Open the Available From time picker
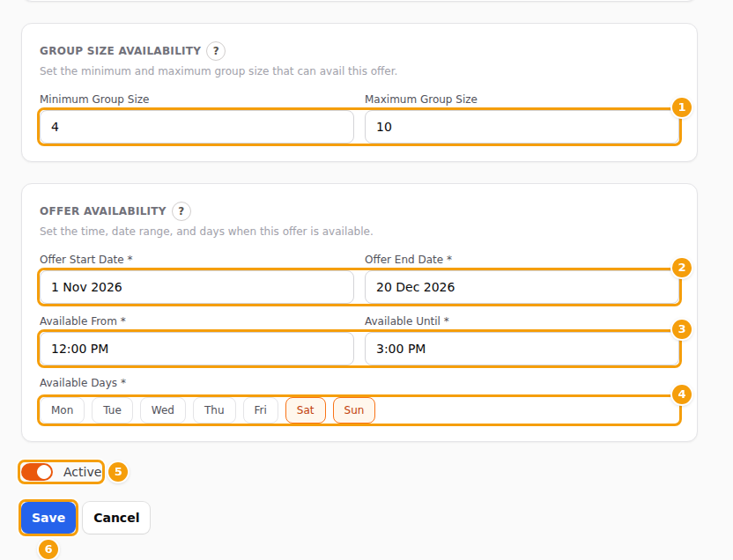Image resolution: width=733 pixels, height=560 pixels. pos(196,349)
